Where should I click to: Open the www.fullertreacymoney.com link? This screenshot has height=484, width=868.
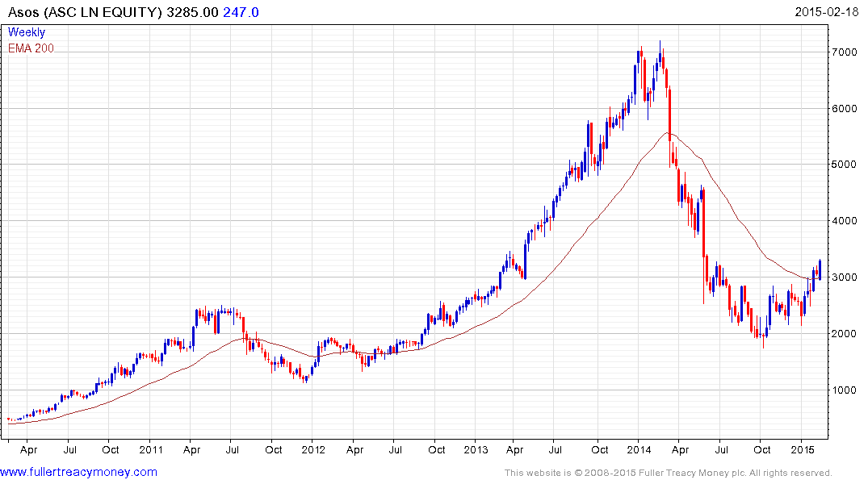(x=78, y=472)
